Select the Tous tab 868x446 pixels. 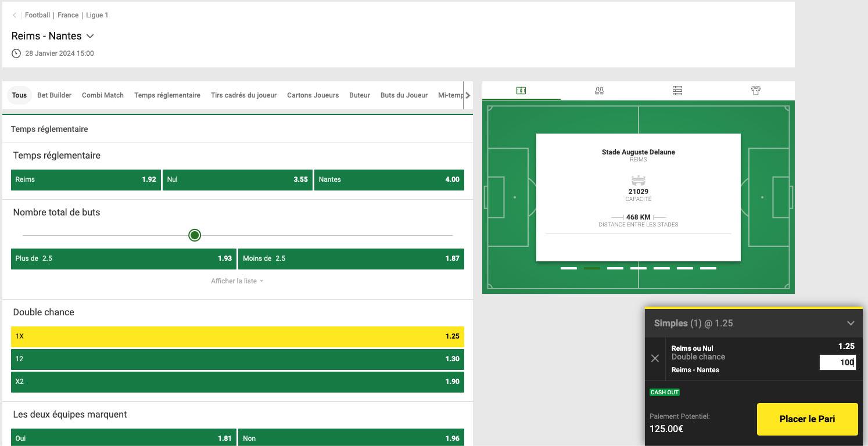(19, 95)
